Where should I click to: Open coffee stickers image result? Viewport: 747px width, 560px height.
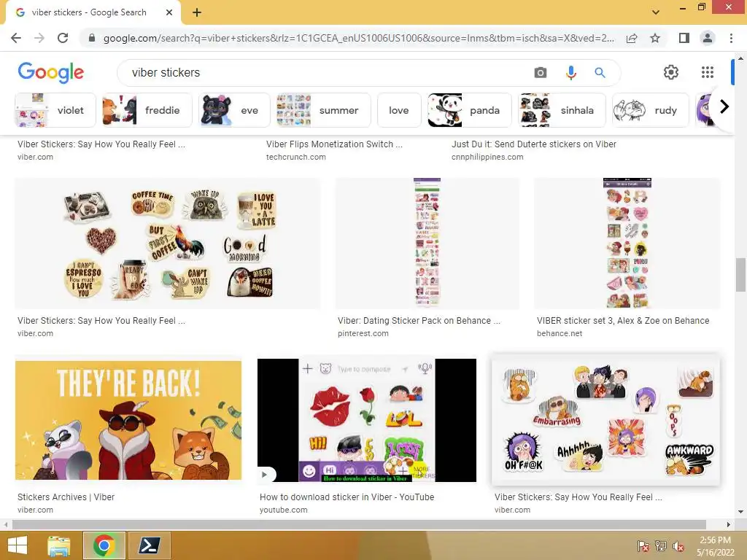click(167, 244)
